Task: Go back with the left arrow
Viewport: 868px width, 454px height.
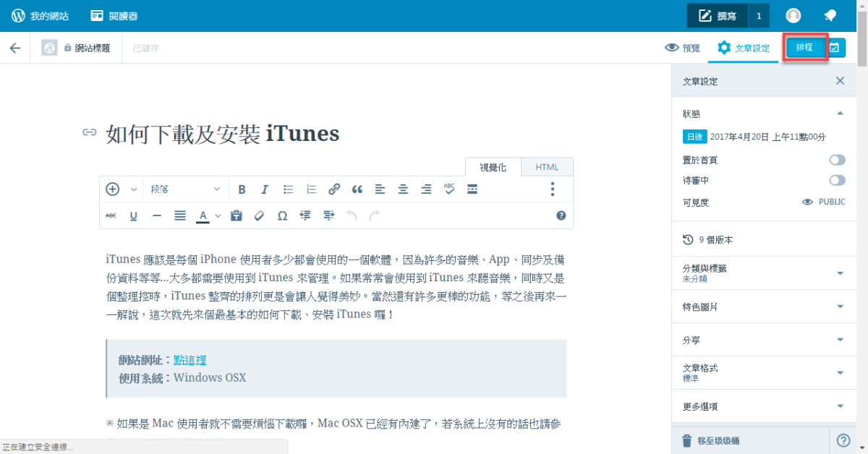Action: coord(15,48)
